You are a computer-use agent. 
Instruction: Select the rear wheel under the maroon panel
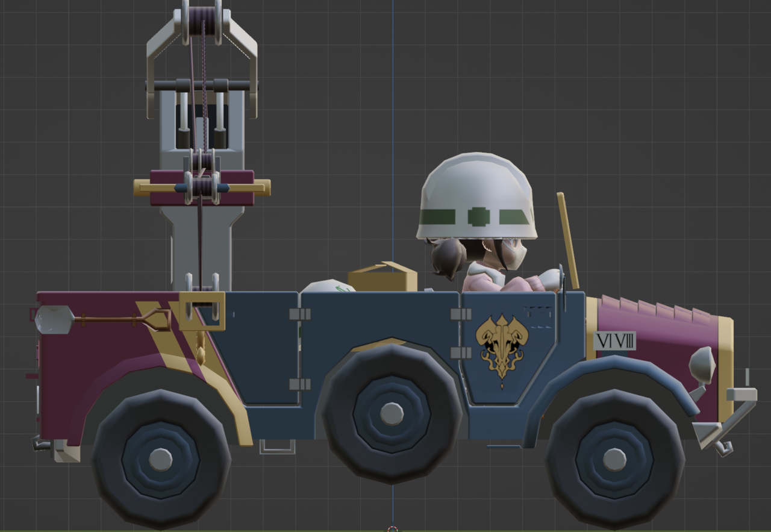click(x=161, y=459)
